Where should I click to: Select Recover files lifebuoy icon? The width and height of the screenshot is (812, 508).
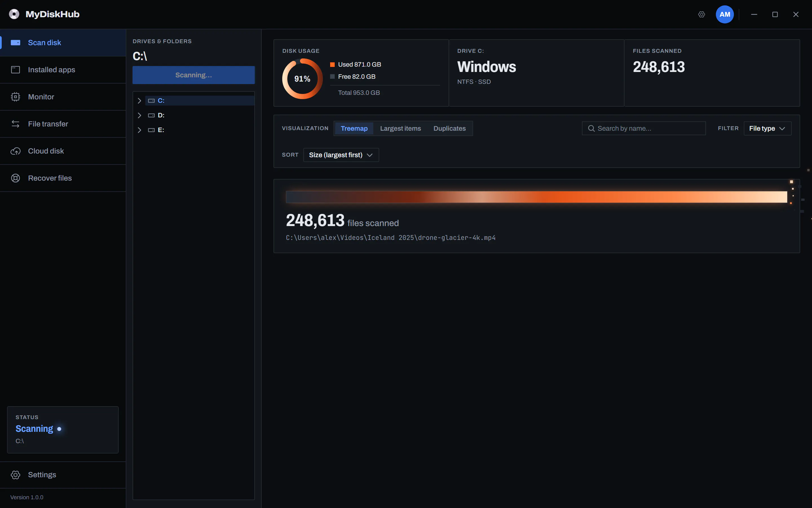[16, 178]
